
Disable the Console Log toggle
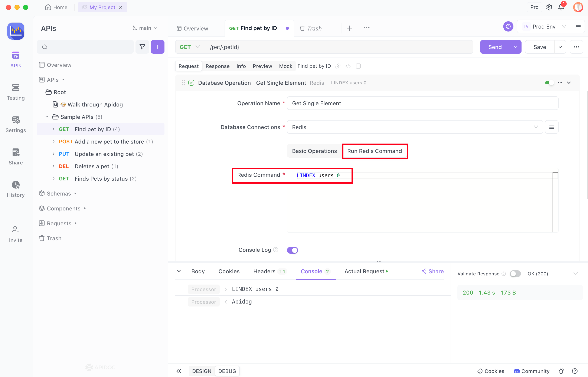292,250
